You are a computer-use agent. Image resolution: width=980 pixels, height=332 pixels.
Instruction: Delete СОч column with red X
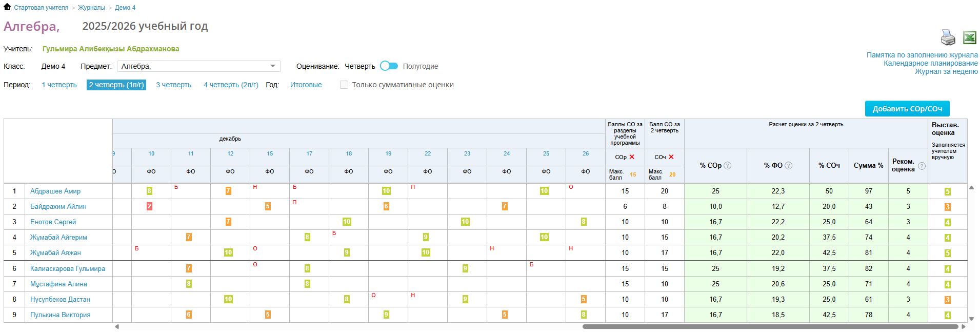click(671, 157)
